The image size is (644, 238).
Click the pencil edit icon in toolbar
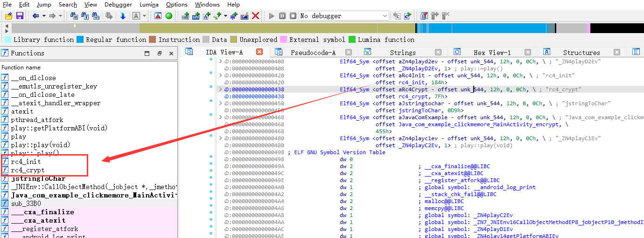point(245,16)
